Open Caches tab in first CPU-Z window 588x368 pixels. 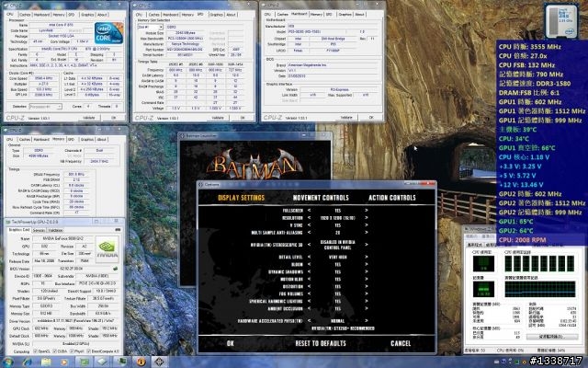tap(25, 15)
